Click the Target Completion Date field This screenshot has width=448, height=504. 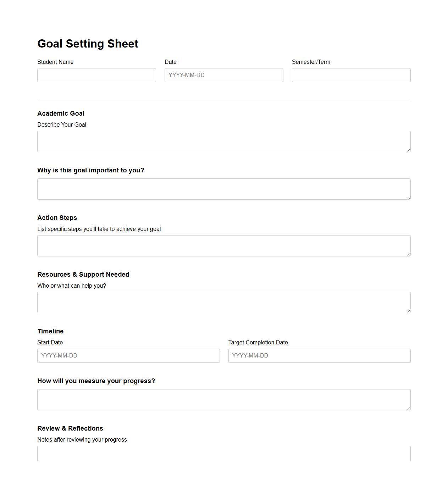pyautogui.click(x=319, y=355)
